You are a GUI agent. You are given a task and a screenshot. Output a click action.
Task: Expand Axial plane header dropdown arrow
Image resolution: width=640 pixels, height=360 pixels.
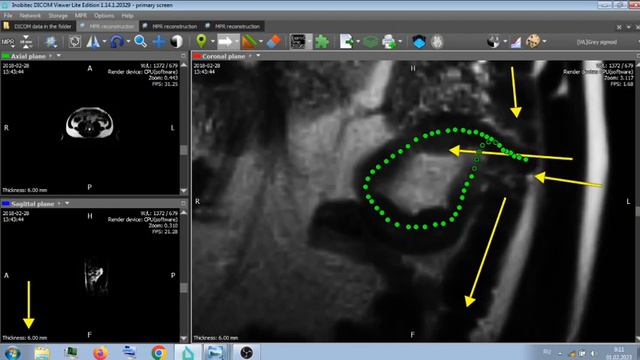pyautogui.click(x=59, y=56)
